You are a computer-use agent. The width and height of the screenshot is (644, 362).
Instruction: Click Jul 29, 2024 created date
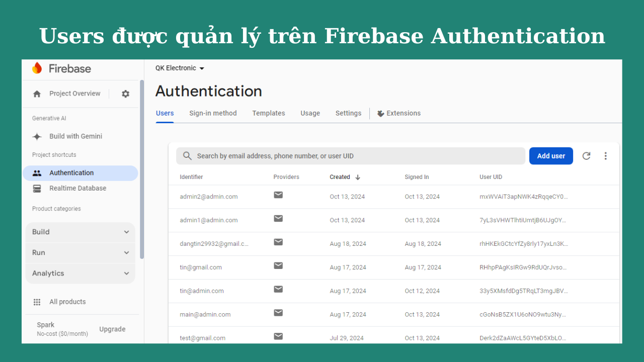pyautogui.click(x=347, y=338)
